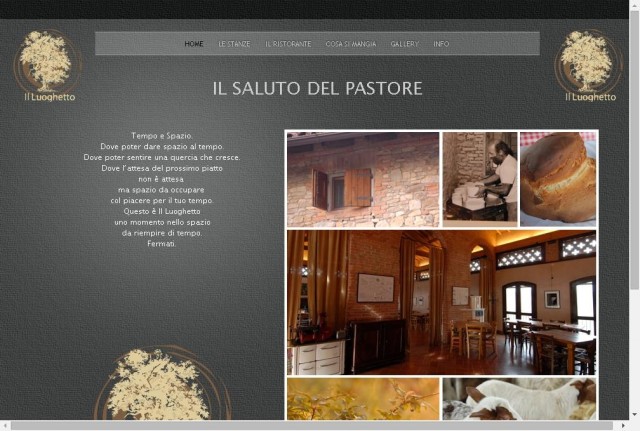The image size is (640, 431).
Task: Open IL RISTORANTE page
Action: [x=288, y=44]
